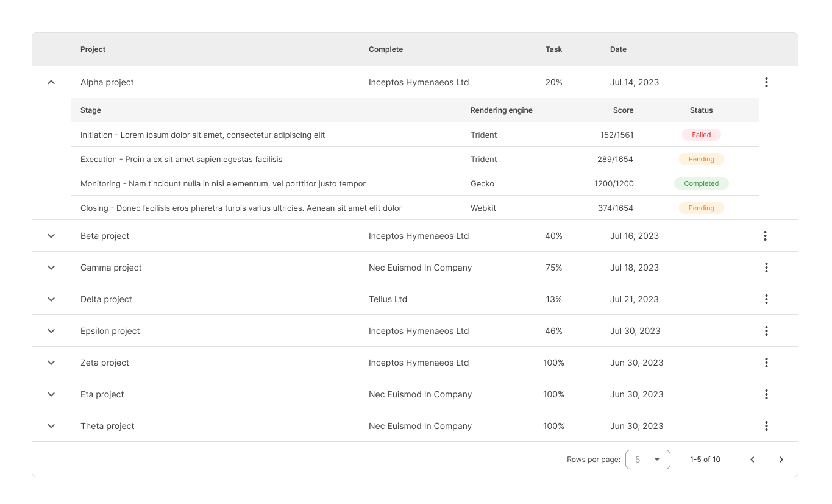Screen dimensions: 832x504
Task: Open the Zeta project three-dot menu
Action: click(x=766, y=363)
